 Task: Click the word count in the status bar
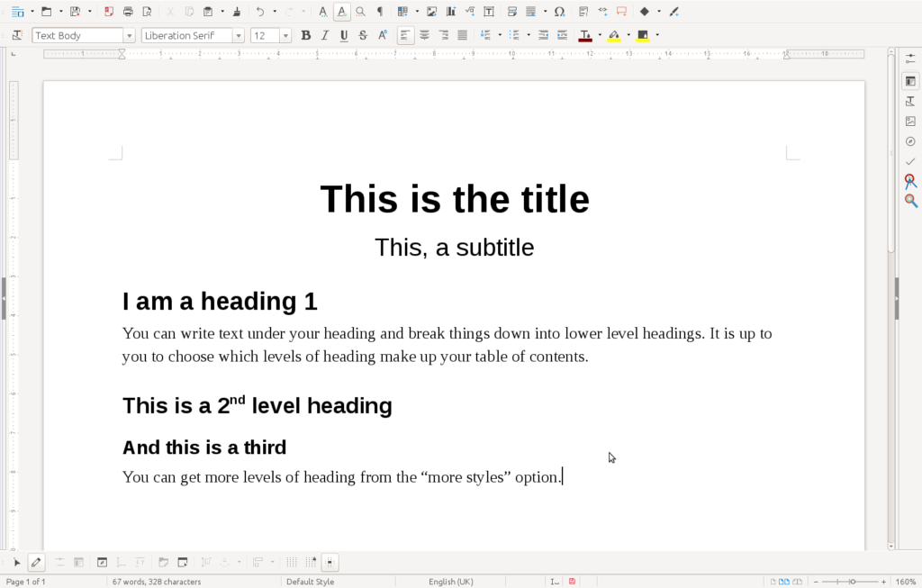click(x=157, y=582)
